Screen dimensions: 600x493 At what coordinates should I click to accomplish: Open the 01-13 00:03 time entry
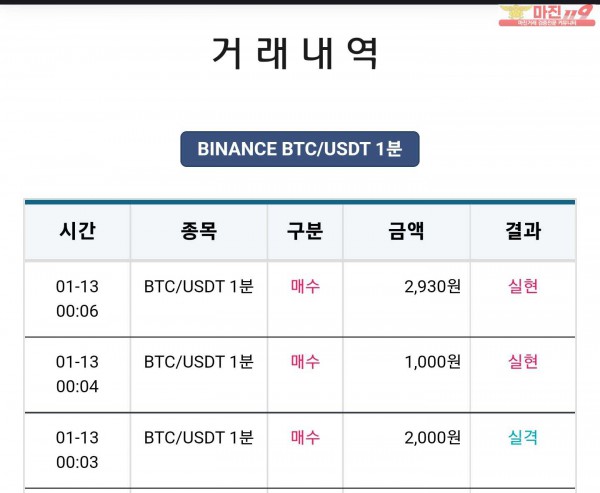click(77, 448)
